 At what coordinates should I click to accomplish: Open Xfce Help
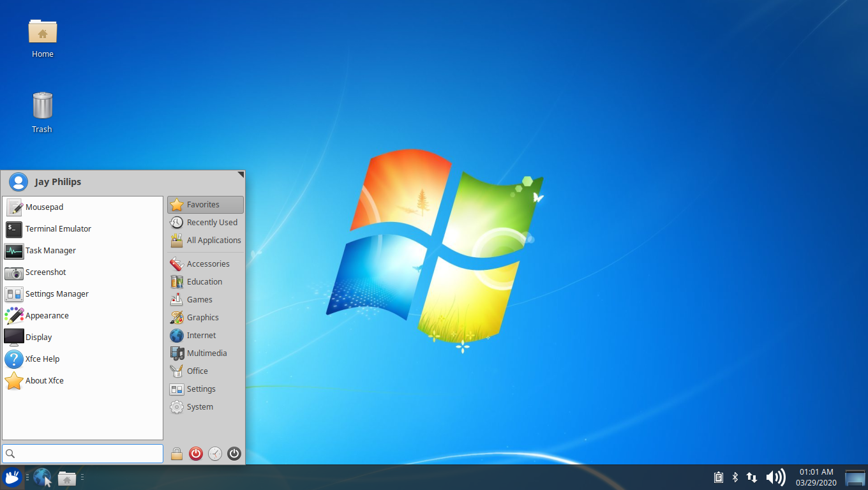(83, 359)
